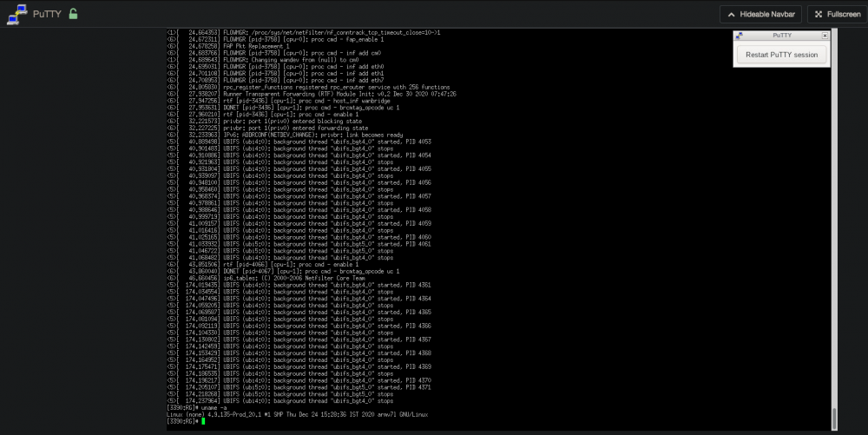Click the 'rpc_register_functions registered' log line
Image resolution: width=868 pixels, height=435 pixels.
click(x=308, y=88)
